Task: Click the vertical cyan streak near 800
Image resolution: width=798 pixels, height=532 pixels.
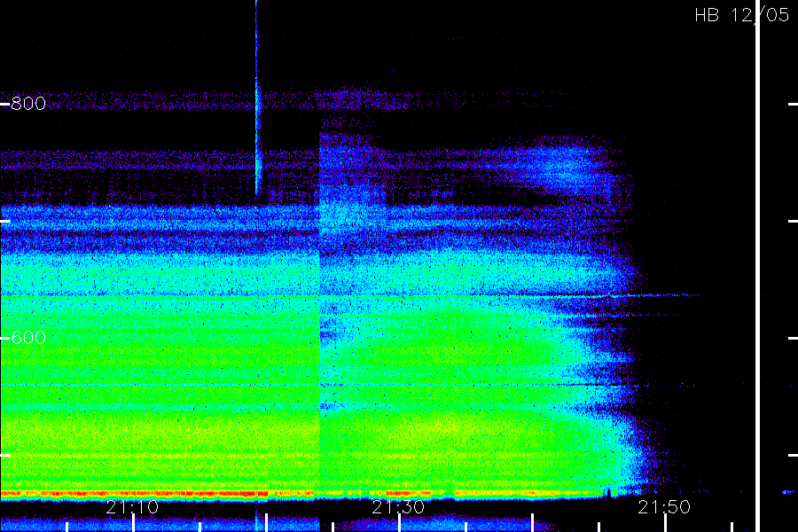Action: tap(257, 99)
